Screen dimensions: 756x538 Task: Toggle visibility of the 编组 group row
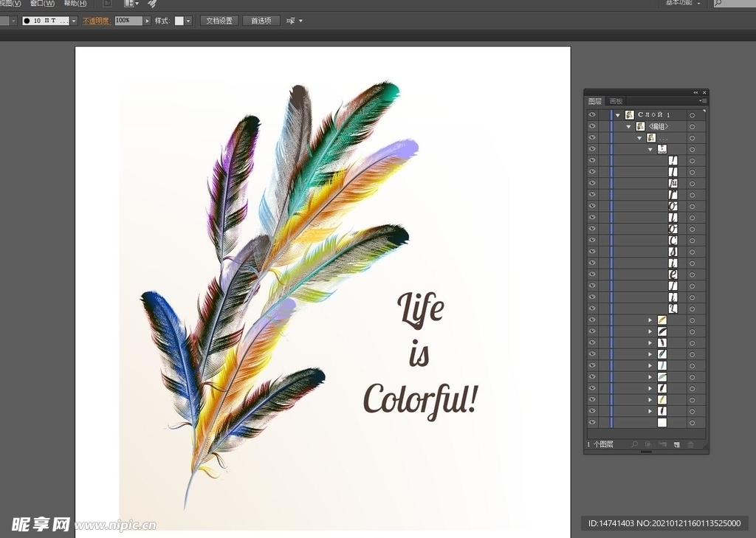pyautogui.click(x=592, y=126)
